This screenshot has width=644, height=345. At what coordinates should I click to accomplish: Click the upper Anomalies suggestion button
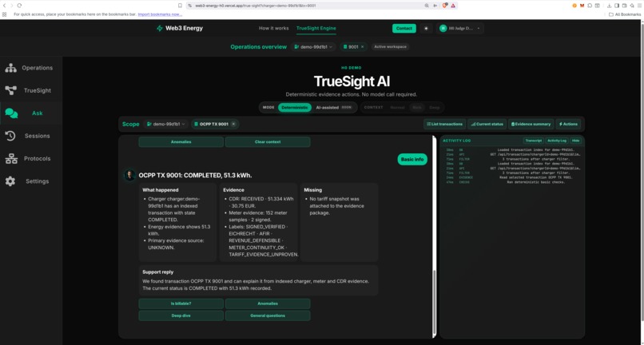coord(181,142)
